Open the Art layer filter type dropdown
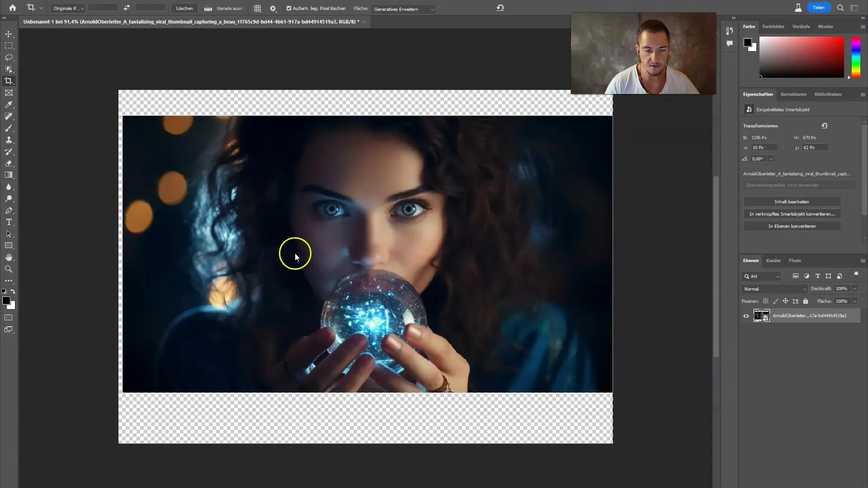 coord(762,276)
